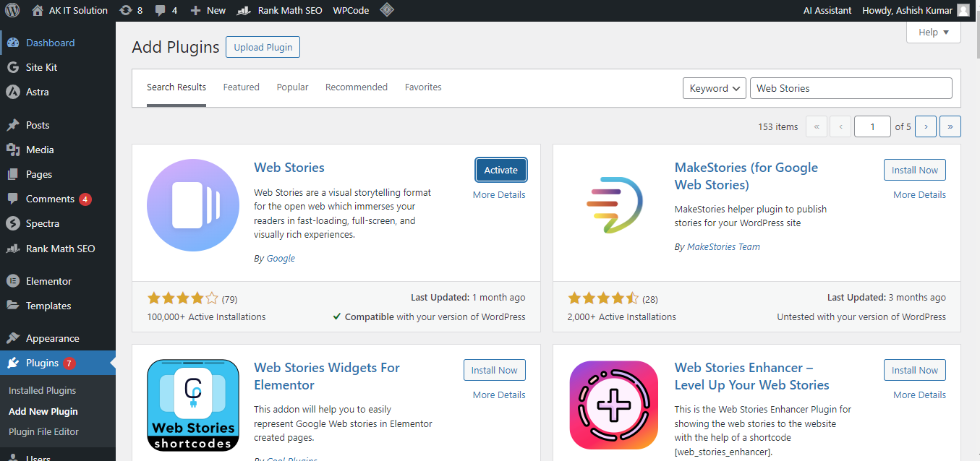Image resolution: width=980 pixels, height=461 pixels.
Task: Click the Upload Plugin button
Action: tap(263, 47)
